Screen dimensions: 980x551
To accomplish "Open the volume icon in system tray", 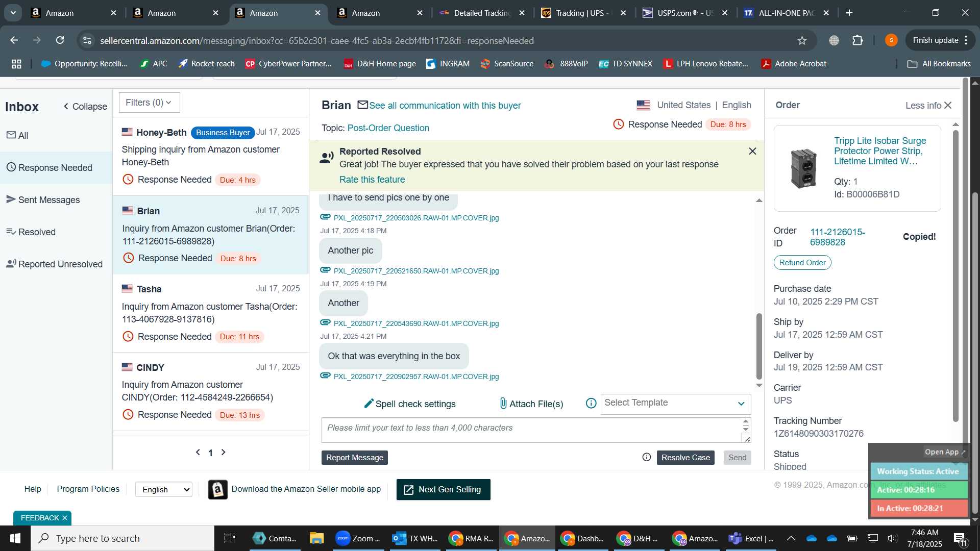I will click(892, 538).
